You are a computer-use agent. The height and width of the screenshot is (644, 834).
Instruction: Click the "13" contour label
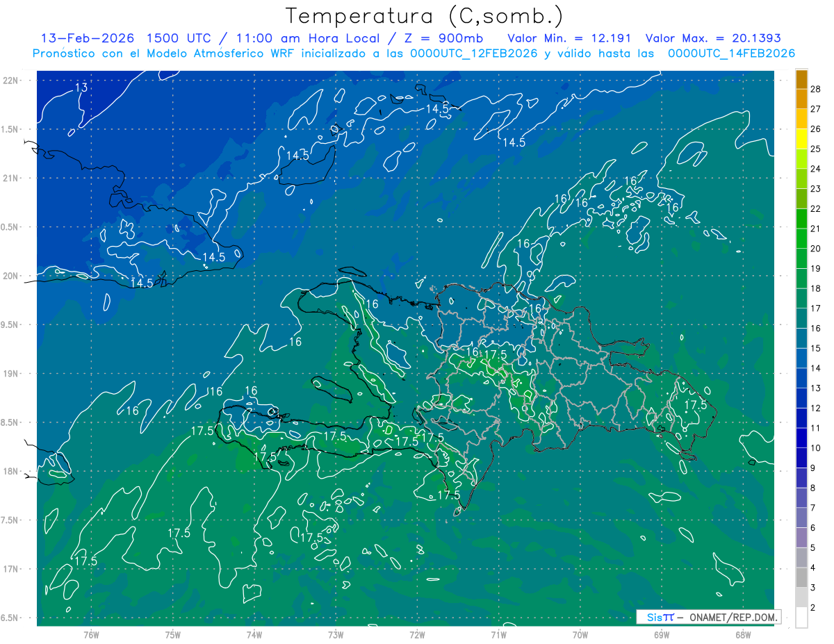[81, 88]
